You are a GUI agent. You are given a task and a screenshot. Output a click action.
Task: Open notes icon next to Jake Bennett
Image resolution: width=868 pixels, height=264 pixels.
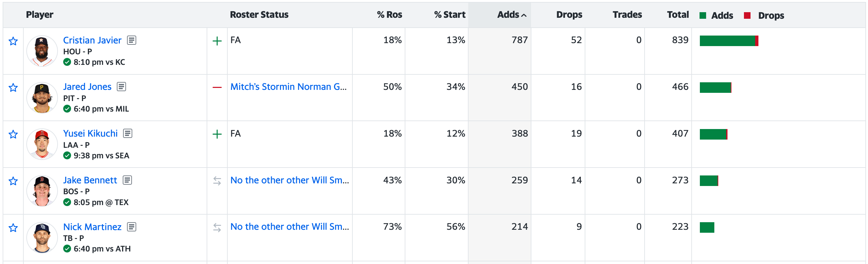click(127, 180)
